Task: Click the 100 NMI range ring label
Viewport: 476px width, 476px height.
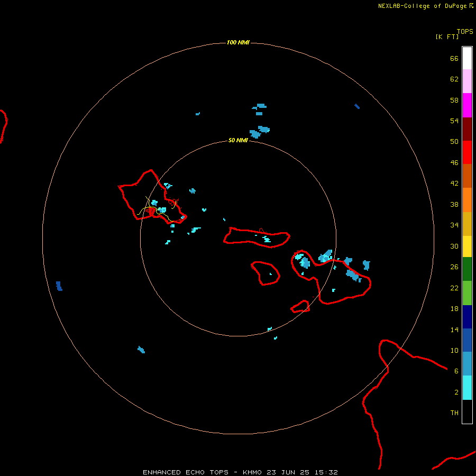Action: tap(238, 42)
